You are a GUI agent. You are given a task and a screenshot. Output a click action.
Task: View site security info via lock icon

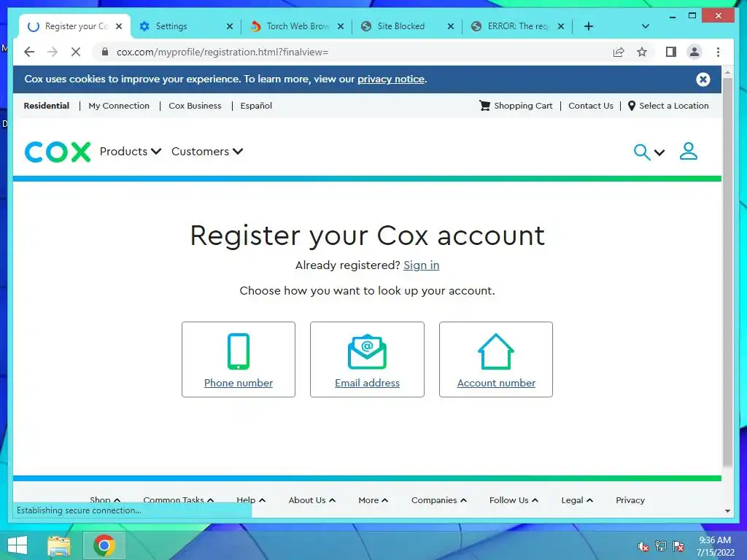coord(105,52)
